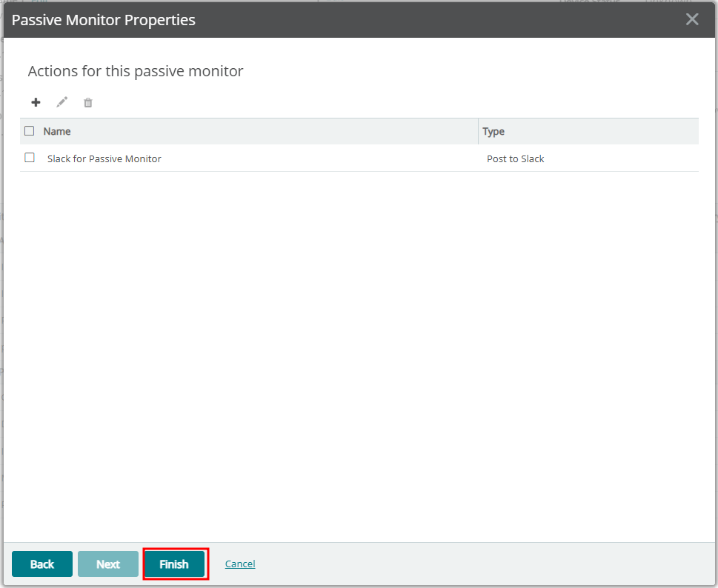Screen dimensions: 718x588
Task: Check the Slack for Passive Monitor row checkbox
Action: [x=30, y=158]
